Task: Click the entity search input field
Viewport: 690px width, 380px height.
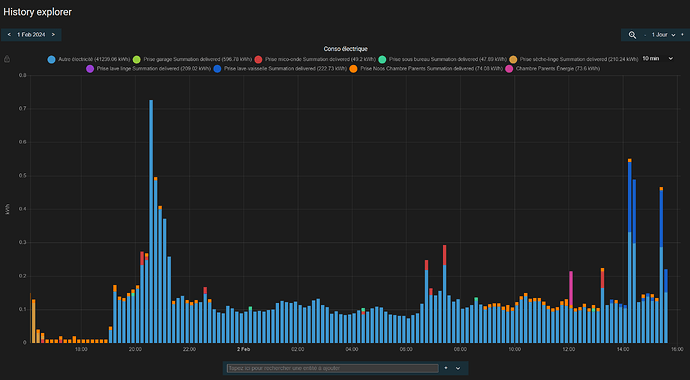Action: [x=333, y=368]
